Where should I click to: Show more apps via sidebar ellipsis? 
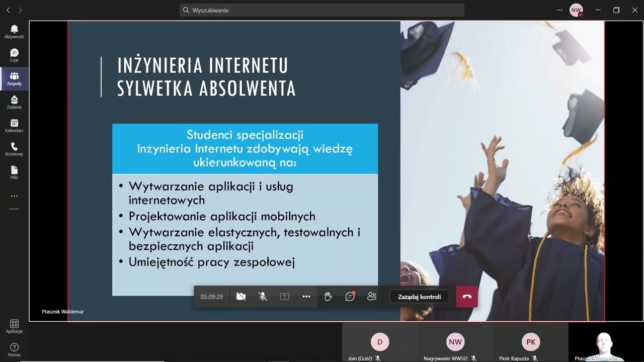tap(14, 196)
